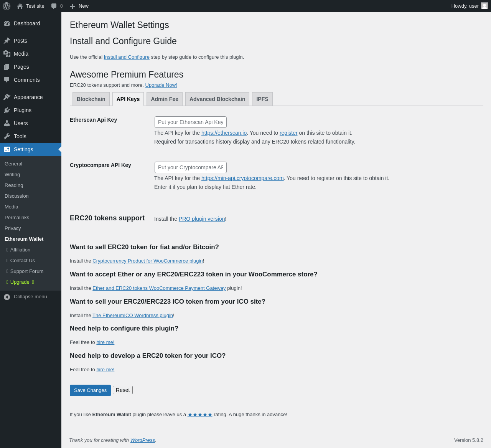Open Cryptocurrency Product for WooCommerce plugin link
491x448 pixels.
[148, 261]
